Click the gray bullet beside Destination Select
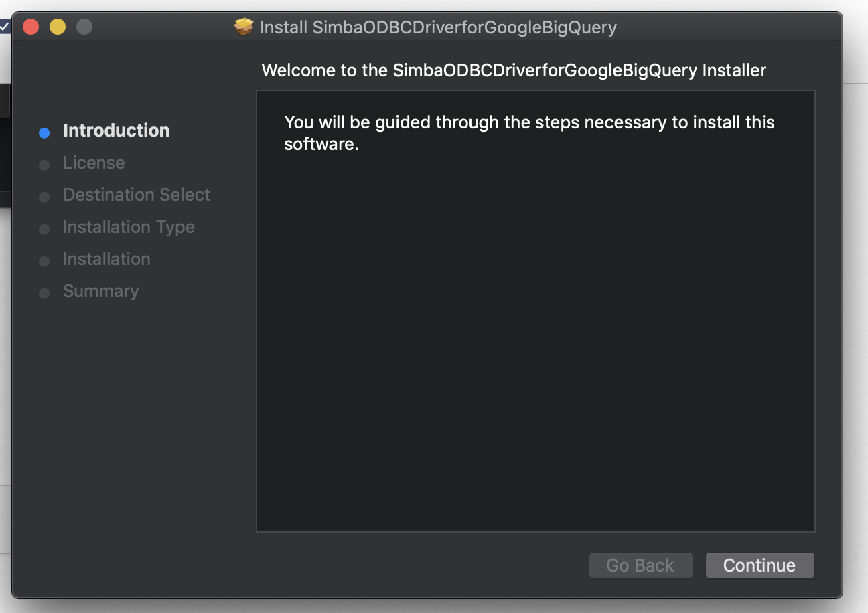 coord(44,197)
